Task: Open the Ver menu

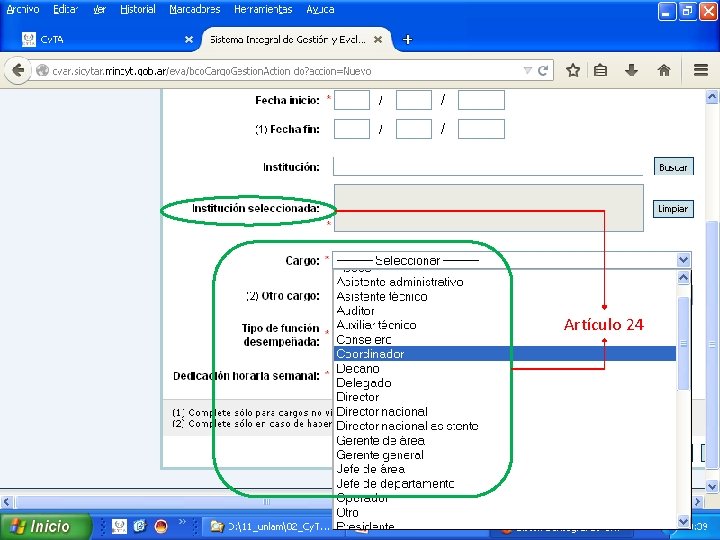Action: (x=100, y=9)
